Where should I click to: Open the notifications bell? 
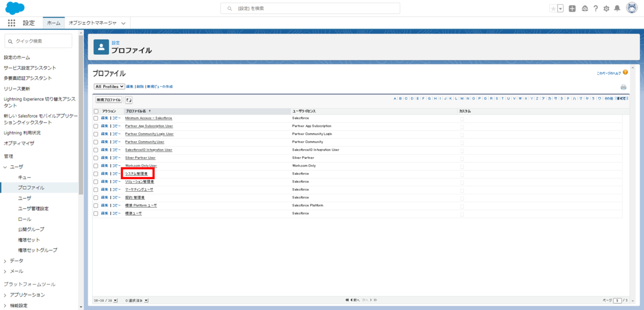pyautogui.click(x=617, y=9)
